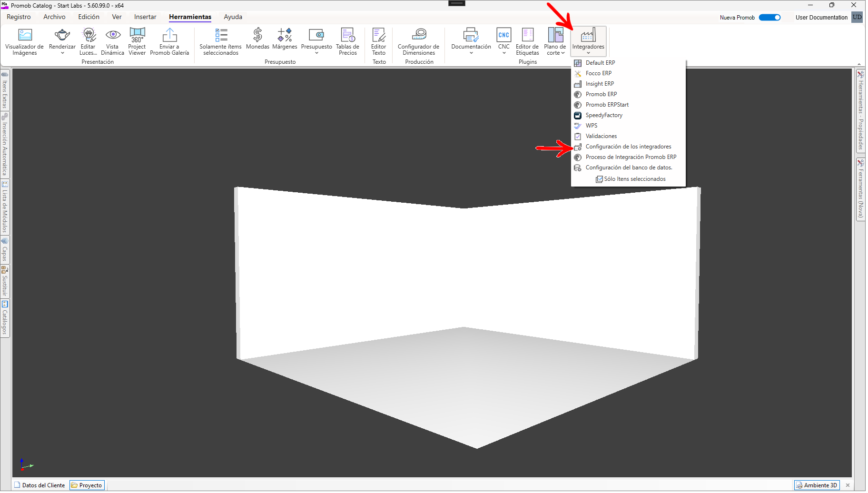
Task: Collapse the Integradores dropdown arrow
Action: 588,53
